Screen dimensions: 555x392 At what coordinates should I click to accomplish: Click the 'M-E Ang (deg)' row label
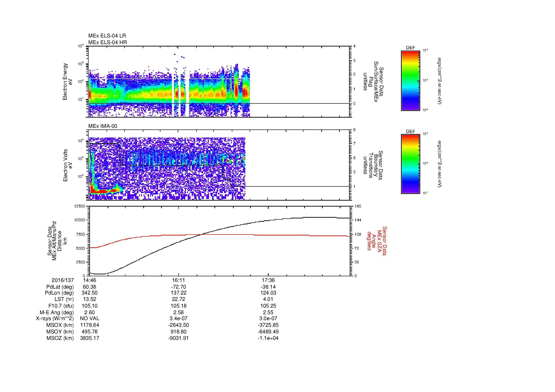point(56,313)
